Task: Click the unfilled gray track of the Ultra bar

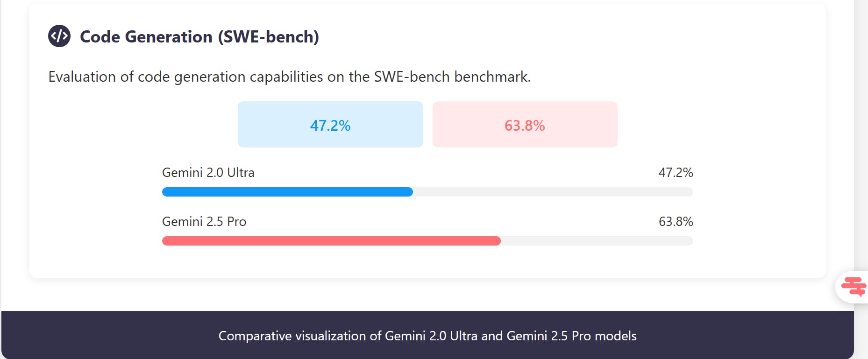Action: click(x=552, y=192)
